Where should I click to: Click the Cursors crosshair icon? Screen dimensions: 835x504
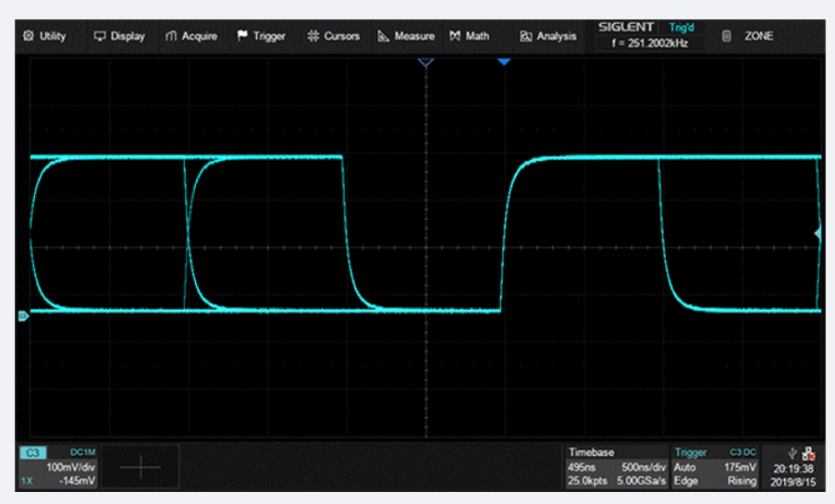click(313, 36)
